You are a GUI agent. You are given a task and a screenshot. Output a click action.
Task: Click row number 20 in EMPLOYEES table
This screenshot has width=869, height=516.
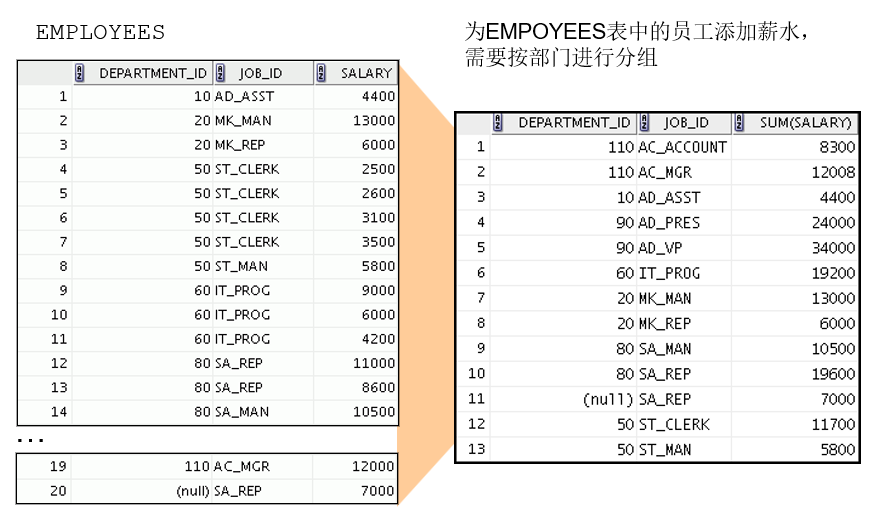pos(58,491)
